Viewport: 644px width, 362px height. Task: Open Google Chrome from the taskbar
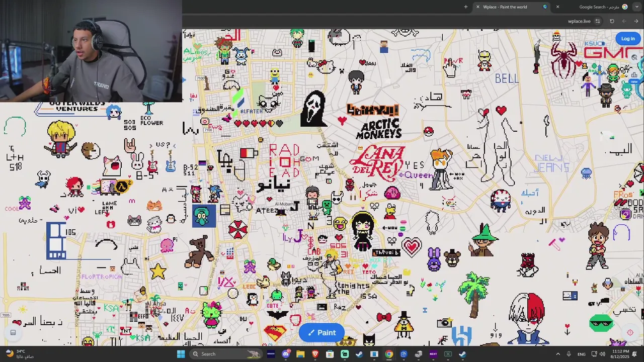point(389,354)
